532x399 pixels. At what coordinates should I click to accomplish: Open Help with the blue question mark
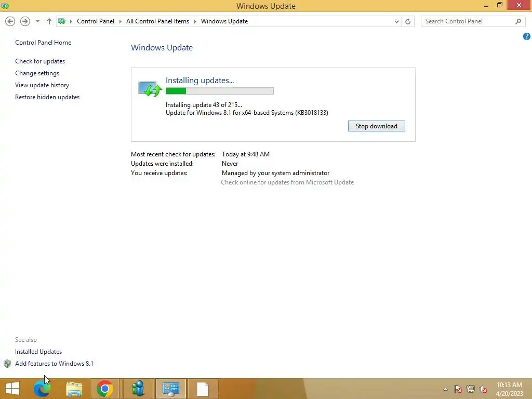click(526, 36)
